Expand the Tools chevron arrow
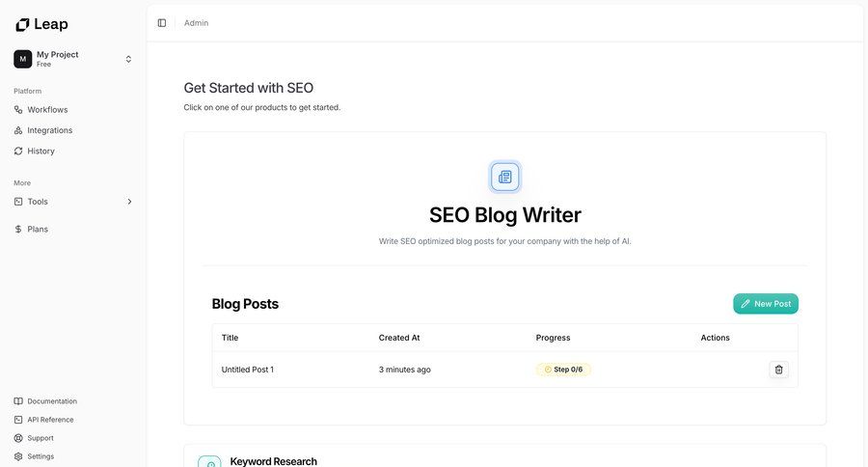 tap(129, 202)
